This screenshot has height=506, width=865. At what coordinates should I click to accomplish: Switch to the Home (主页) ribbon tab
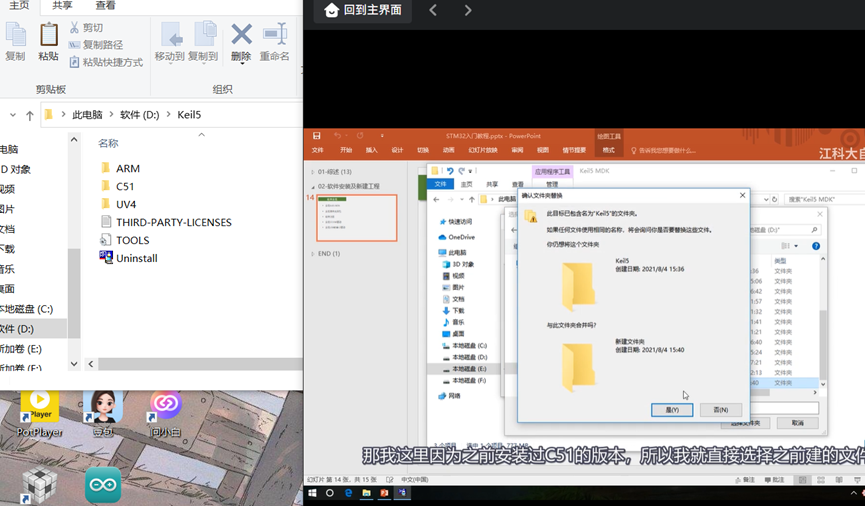click(19, 6)
